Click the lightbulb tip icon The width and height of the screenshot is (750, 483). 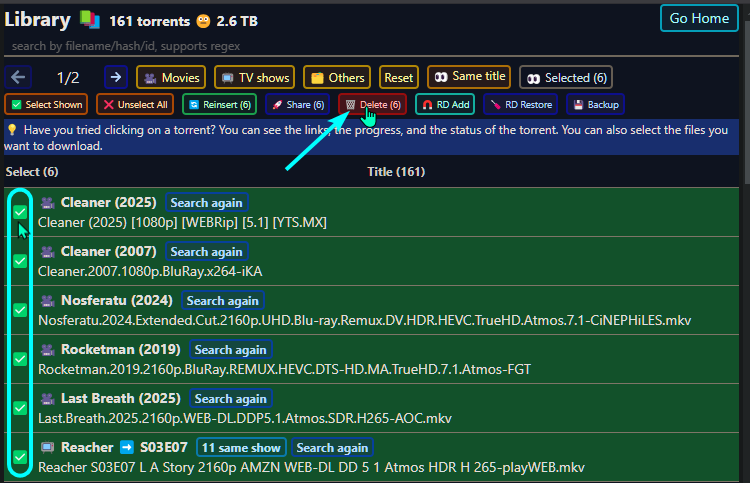12,130
